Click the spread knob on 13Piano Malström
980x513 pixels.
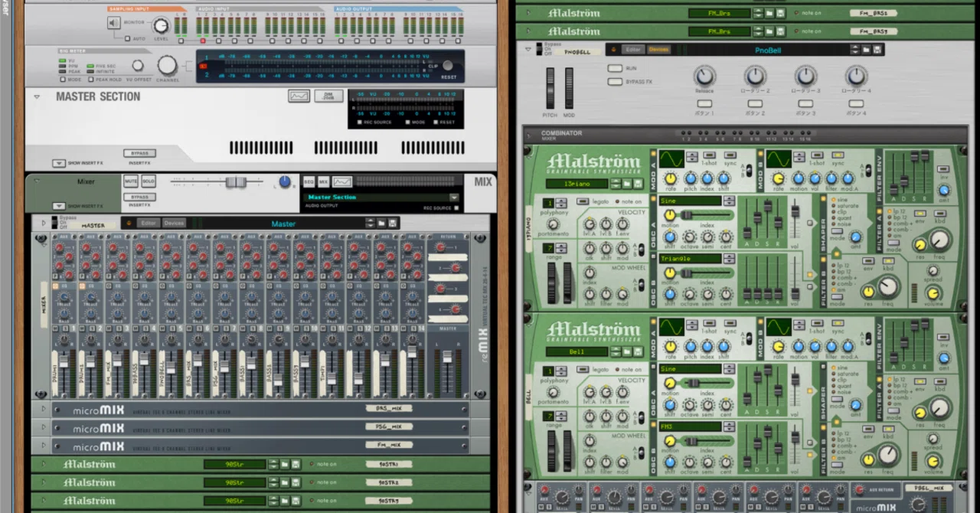pyautogui.click(x=933, y=270)
